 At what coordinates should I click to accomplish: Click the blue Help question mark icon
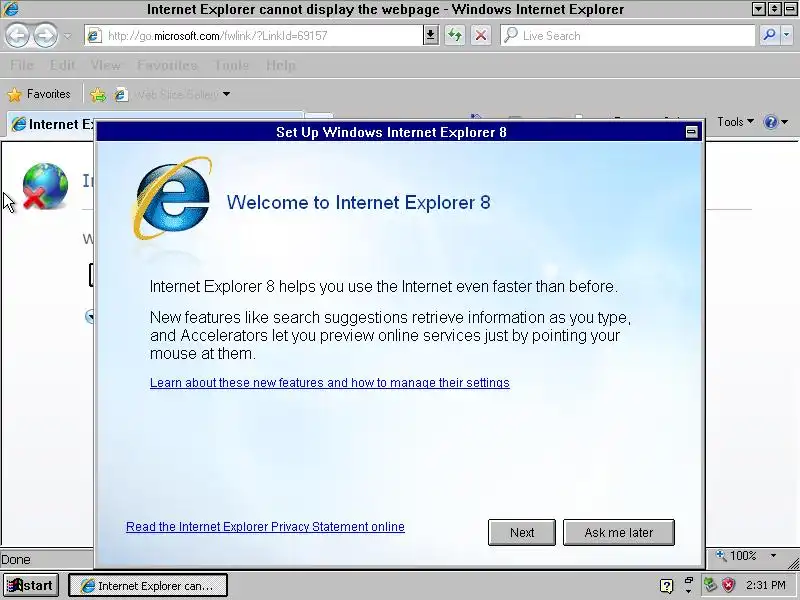pos(770,122)
